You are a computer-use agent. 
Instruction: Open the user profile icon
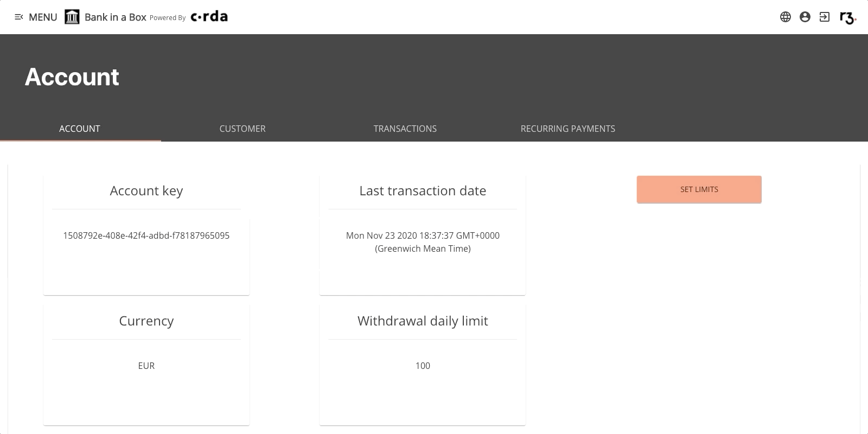[x=805, y=17]
